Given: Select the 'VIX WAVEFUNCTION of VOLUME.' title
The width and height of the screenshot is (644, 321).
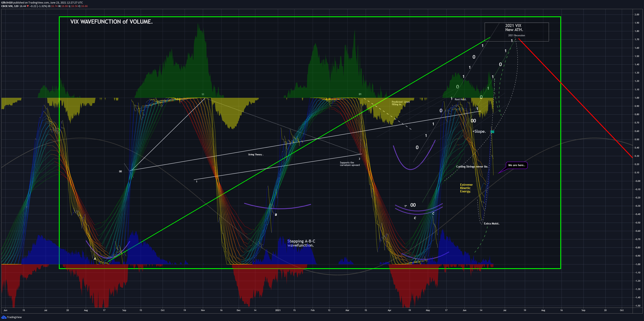Looking at the screenshot, I should click(111, 22).
